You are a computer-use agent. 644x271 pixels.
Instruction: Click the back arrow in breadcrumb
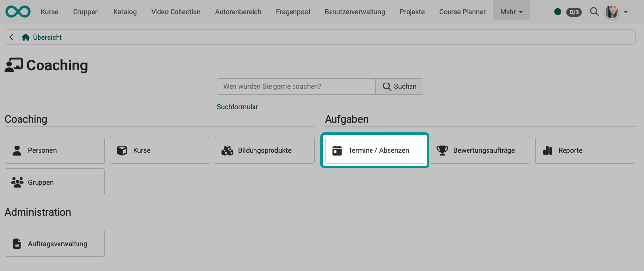pos(11,37)
